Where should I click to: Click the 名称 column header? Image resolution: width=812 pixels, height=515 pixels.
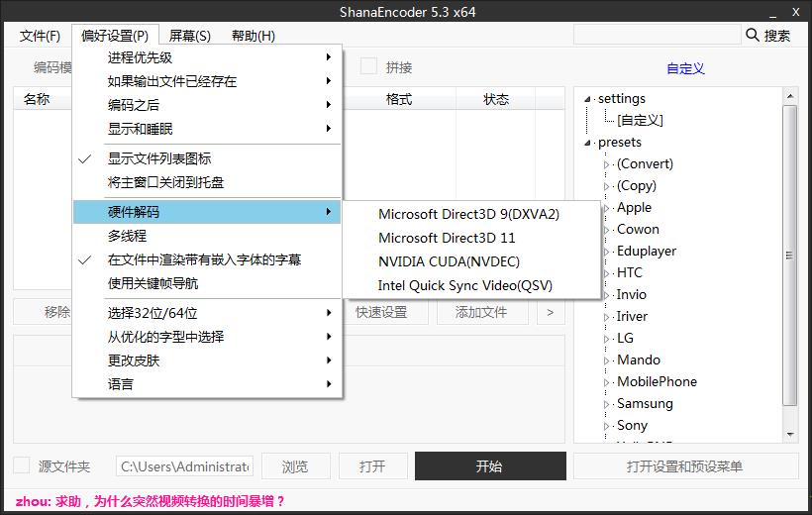(44, 99)
